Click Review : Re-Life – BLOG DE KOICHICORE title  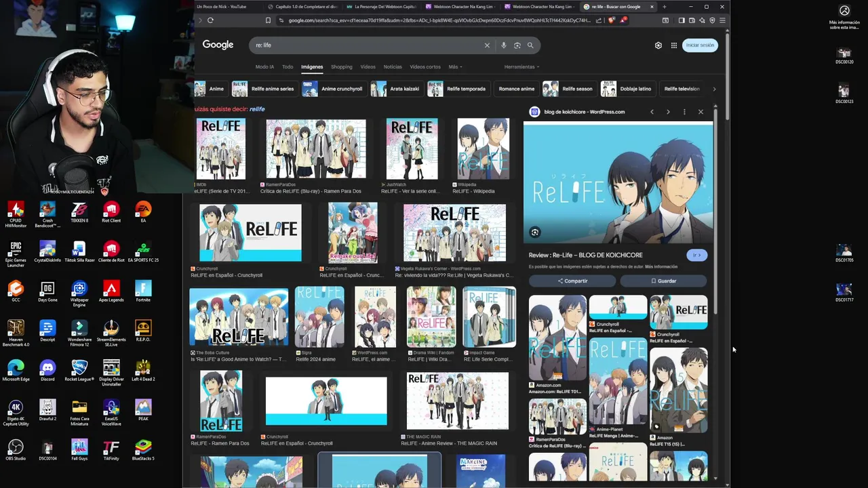586,255
